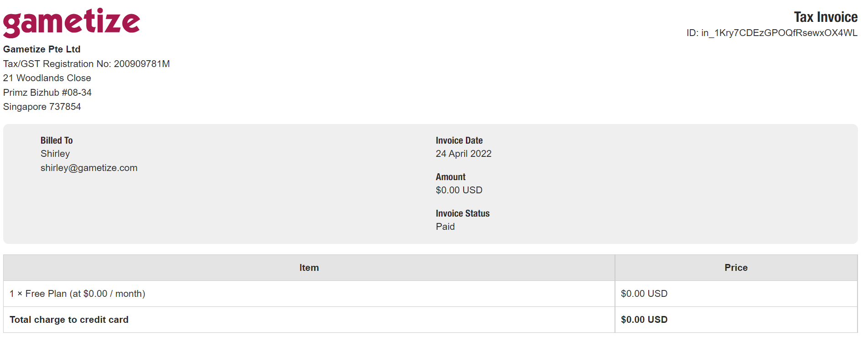Screen dimensions: 868x347
Task: Select the Tax Invoice heading
Action: pyautogui.click(x=826, y=17)
